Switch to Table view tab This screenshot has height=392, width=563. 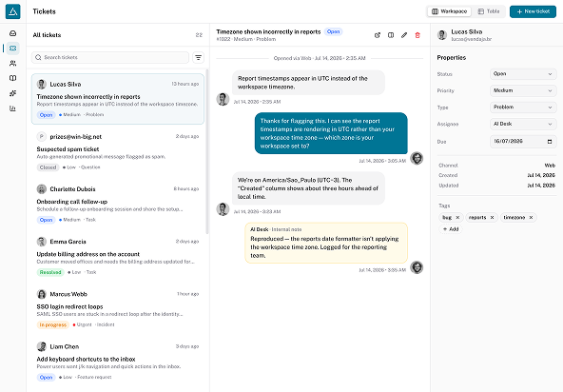coord(489,11)
